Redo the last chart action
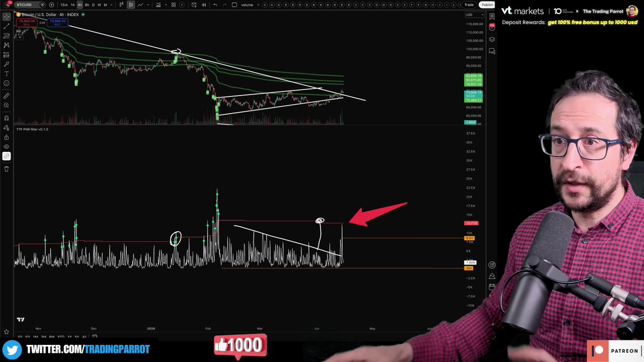Viewport: 644px width, 362px height. pos(224,5)
